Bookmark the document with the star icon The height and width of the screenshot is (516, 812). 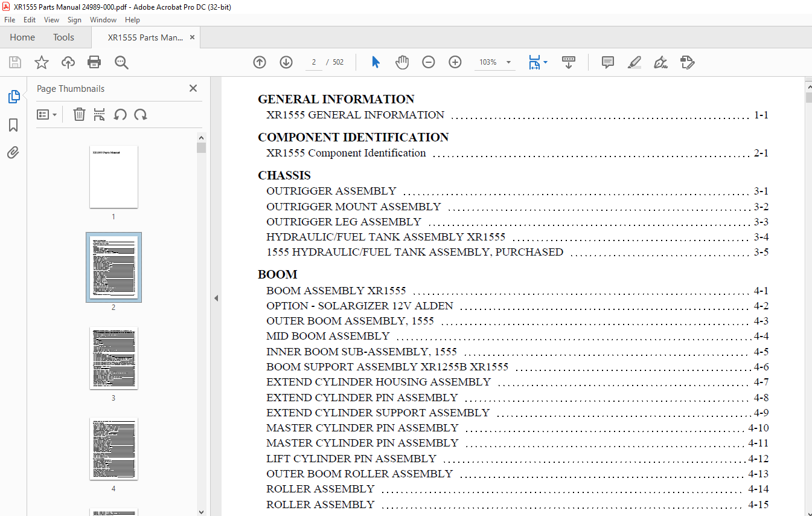pyautogui.click(x=41, y=62)
